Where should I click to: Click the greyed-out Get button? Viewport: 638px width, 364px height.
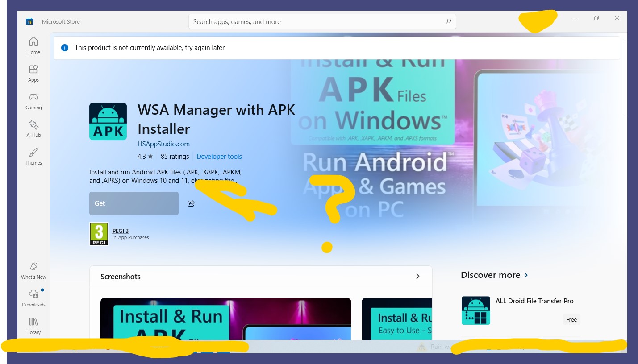pyautogui.click(x=134, y=203)
